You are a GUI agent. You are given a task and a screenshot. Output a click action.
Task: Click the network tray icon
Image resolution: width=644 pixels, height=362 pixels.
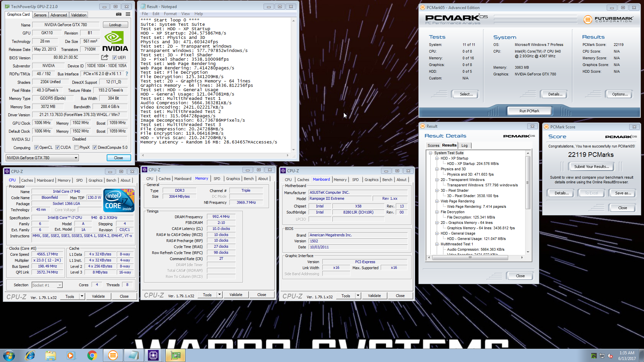602,356
